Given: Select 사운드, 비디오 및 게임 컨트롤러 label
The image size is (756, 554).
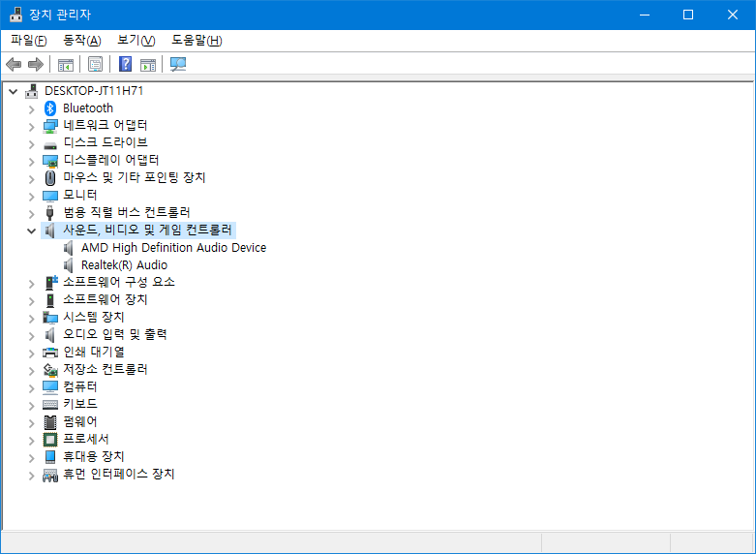Looking at the screenshot, I should click(147, 230).
